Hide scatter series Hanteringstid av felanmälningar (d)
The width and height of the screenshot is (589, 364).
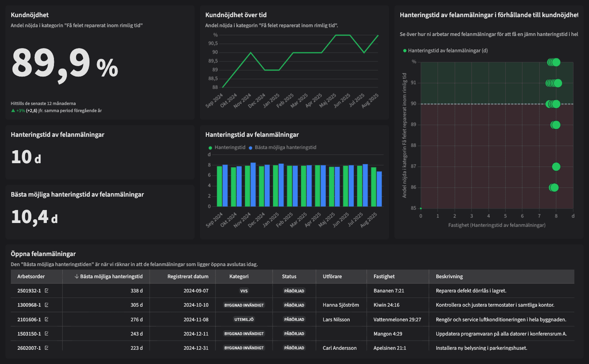pos(445,51)
